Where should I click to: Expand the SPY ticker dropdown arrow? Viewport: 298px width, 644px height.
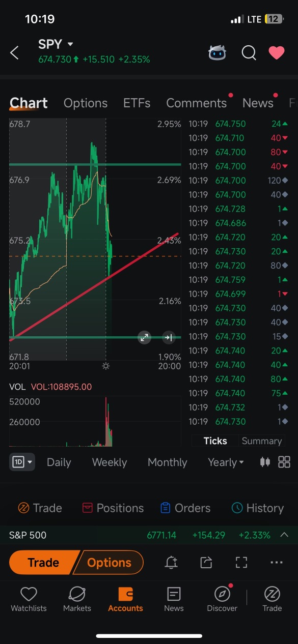70,44
